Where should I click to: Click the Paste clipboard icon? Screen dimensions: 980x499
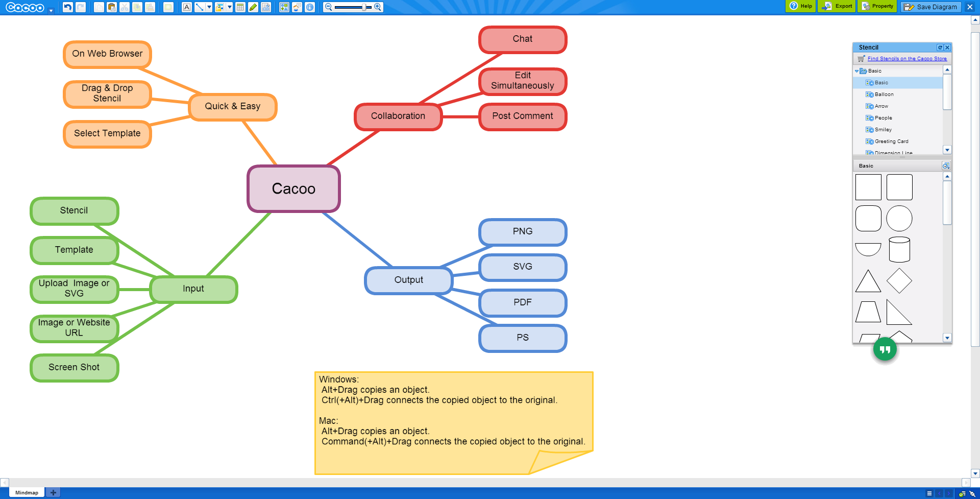tap(112, 7)
